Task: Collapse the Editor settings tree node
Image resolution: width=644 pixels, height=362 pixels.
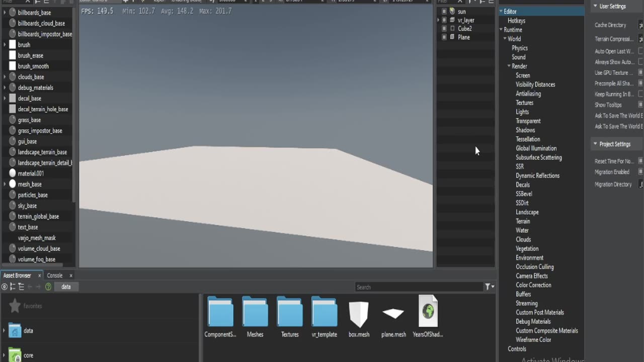Action: 501,11
